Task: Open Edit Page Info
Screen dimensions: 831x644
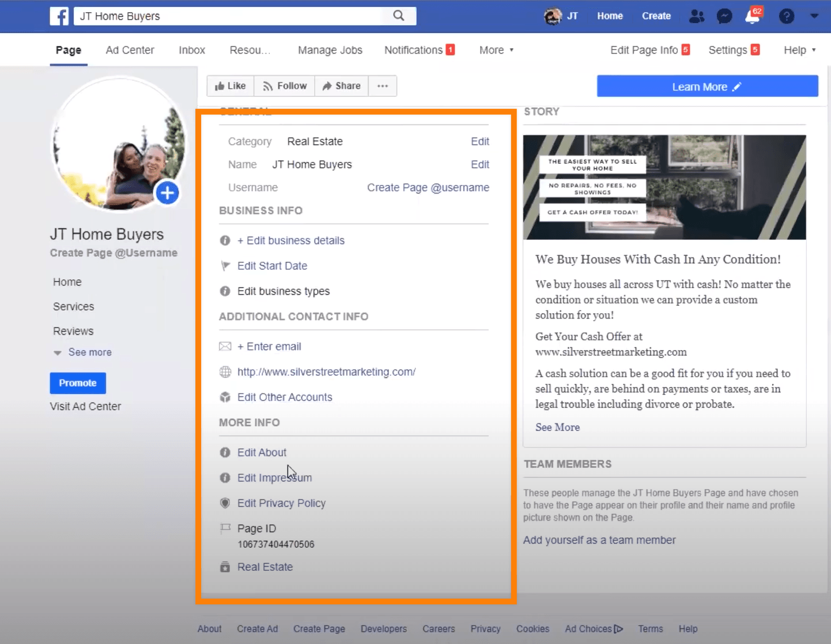Action: tap(650, 50)
